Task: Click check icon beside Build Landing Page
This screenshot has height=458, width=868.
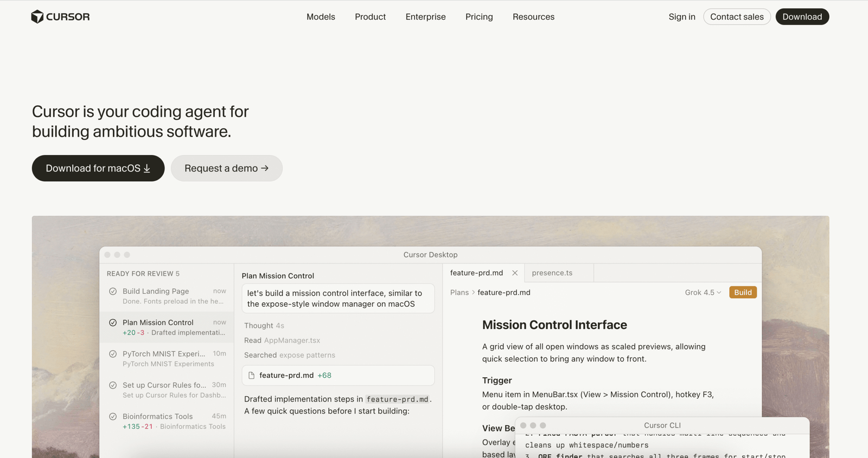Action: coord(113,291)
